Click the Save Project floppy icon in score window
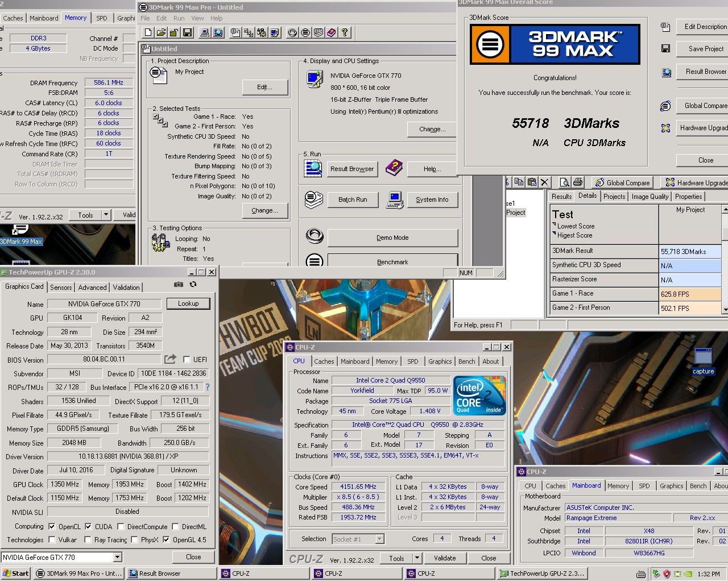The height and width of the screenshot is (582, 728). click(665, 49)
